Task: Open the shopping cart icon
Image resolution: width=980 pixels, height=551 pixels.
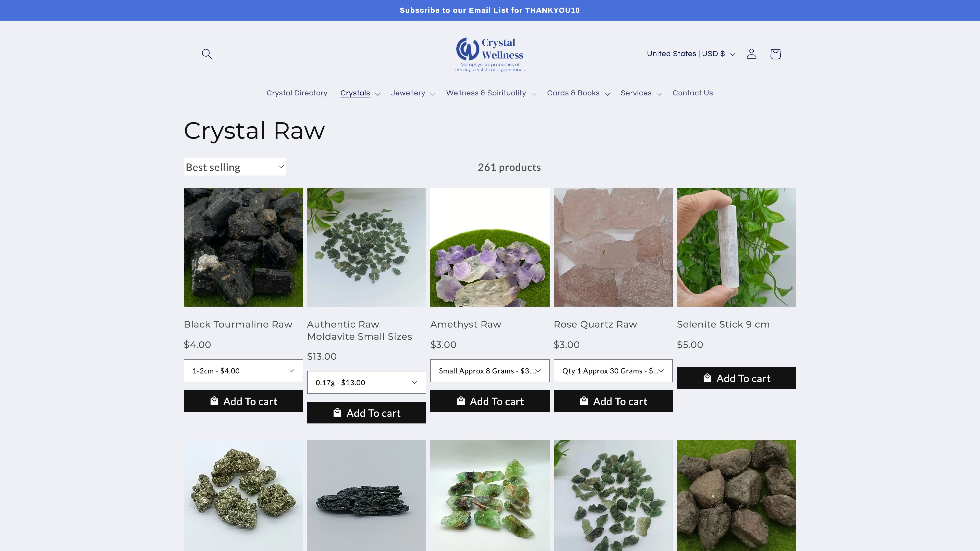Action: tap(775, 54)
